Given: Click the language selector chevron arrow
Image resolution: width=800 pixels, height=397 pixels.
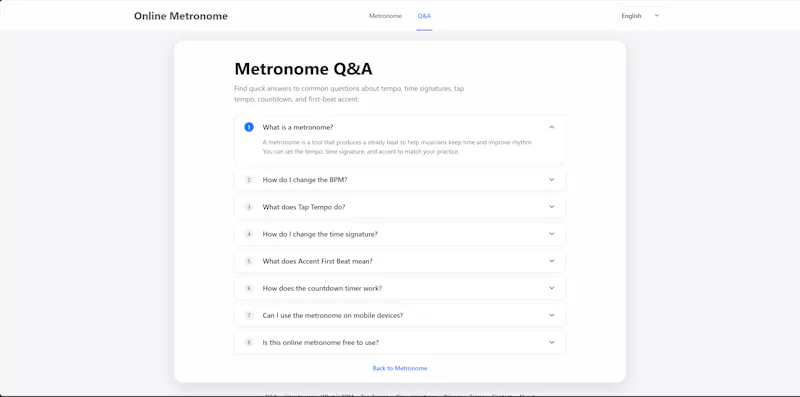Looking at the screenshot, I should pos(657,16).
